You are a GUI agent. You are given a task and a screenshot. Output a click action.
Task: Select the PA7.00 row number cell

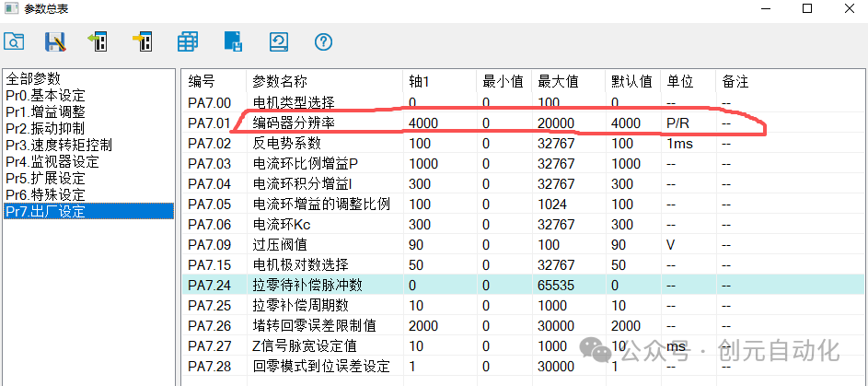click(209, 102)
